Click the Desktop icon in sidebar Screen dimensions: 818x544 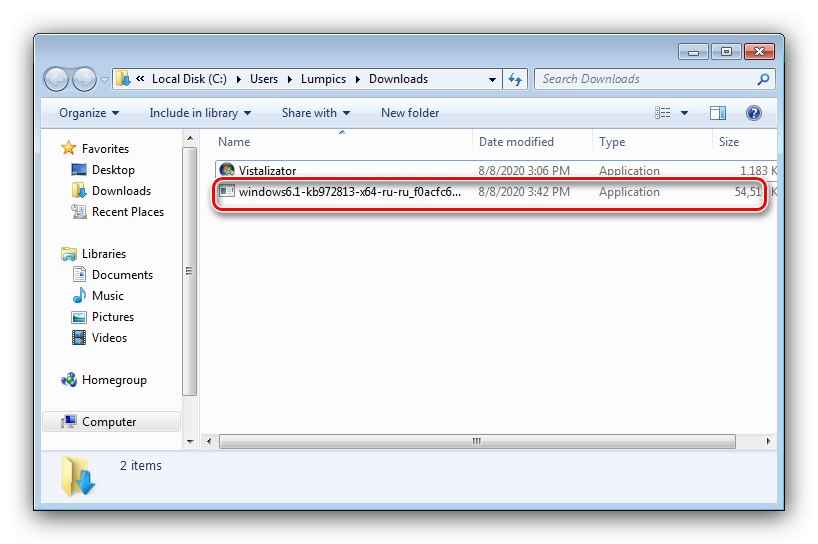(79, 170)
